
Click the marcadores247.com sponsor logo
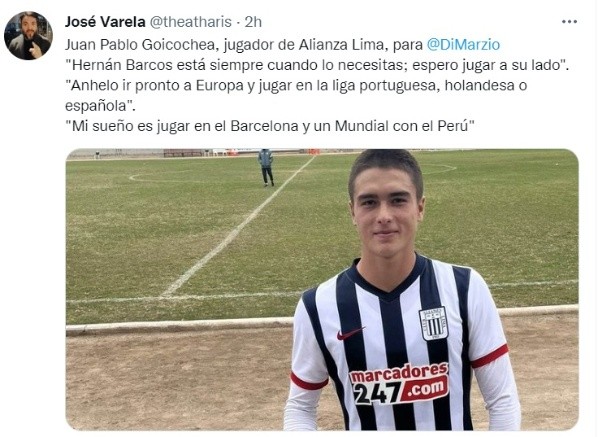pyautogui.click(x=399, y=384)
